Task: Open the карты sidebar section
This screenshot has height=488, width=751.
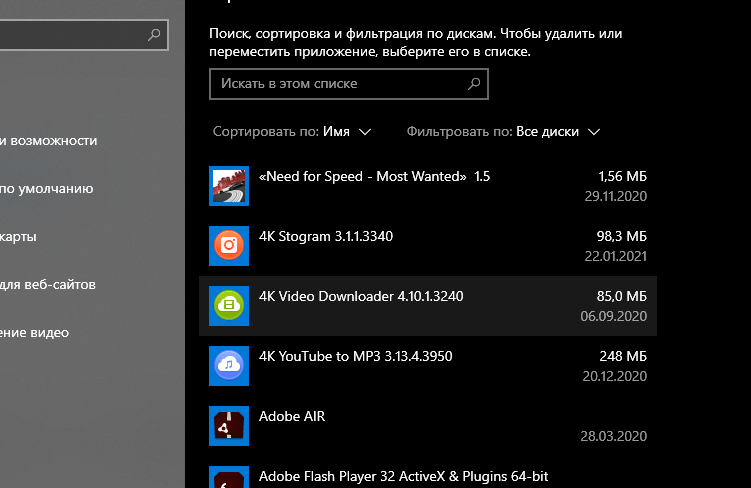Action: 18,237
